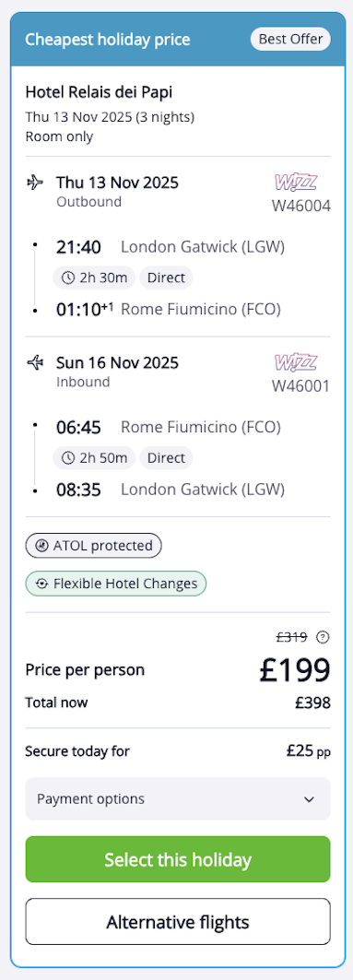
Task: Click the Select this holiday button
Action: 178,859
